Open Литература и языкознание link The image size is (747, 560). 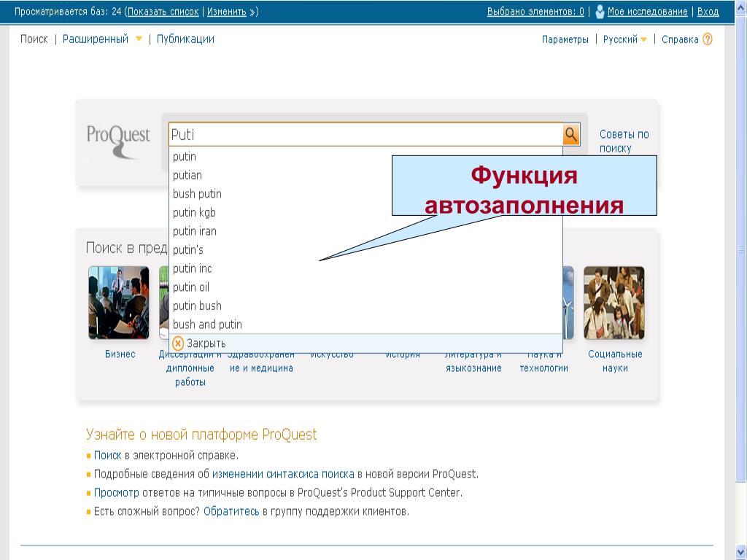click(473, 363)
